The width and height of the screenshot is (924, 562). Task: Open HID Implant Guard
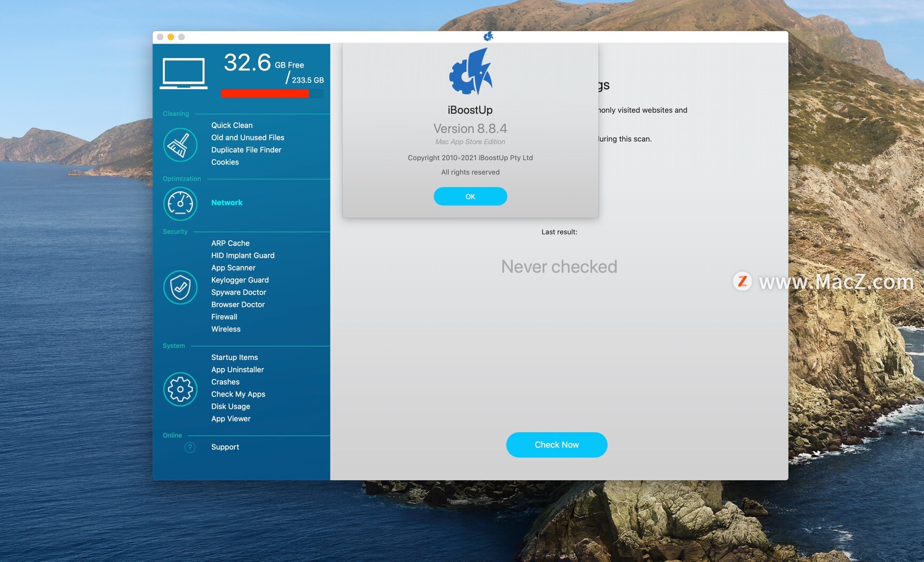pyautogui.click(x=243, y=256)
